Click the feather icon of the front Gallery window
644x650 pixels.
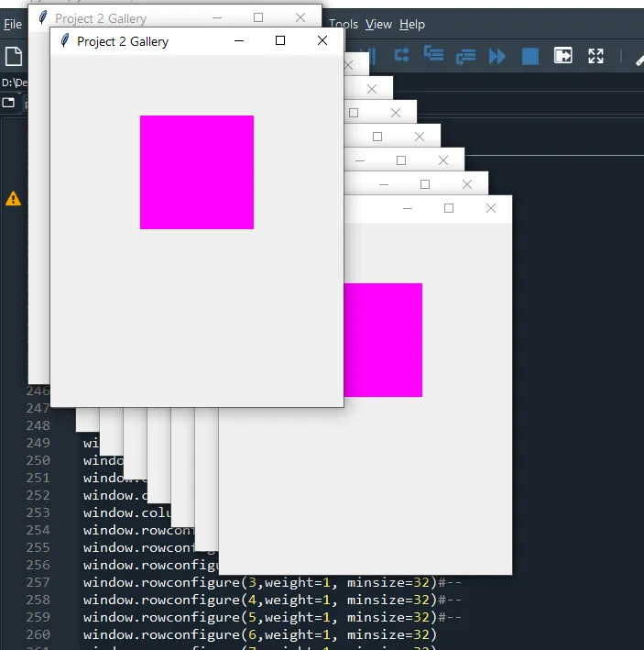click(65, 40)
